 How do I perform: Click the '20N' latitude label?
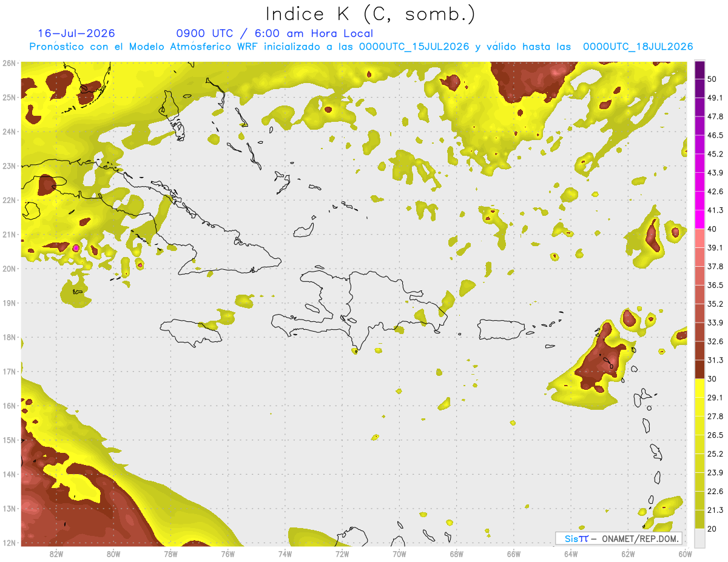(8, 269)
